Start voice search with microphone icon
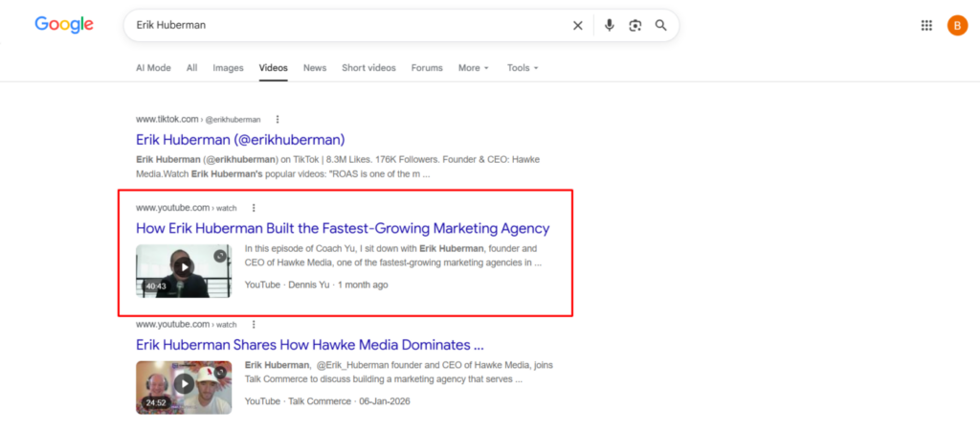The height and width of the screenshot is (434, 980). pos(610,26)
